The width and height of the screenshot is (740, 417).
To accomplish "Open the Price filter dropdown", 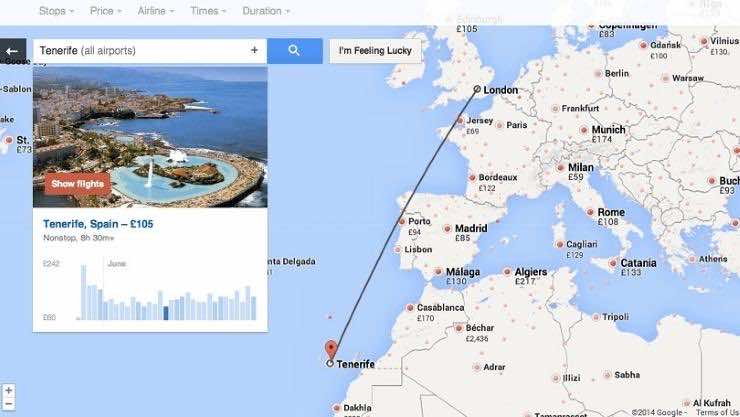I will point(106,11).
